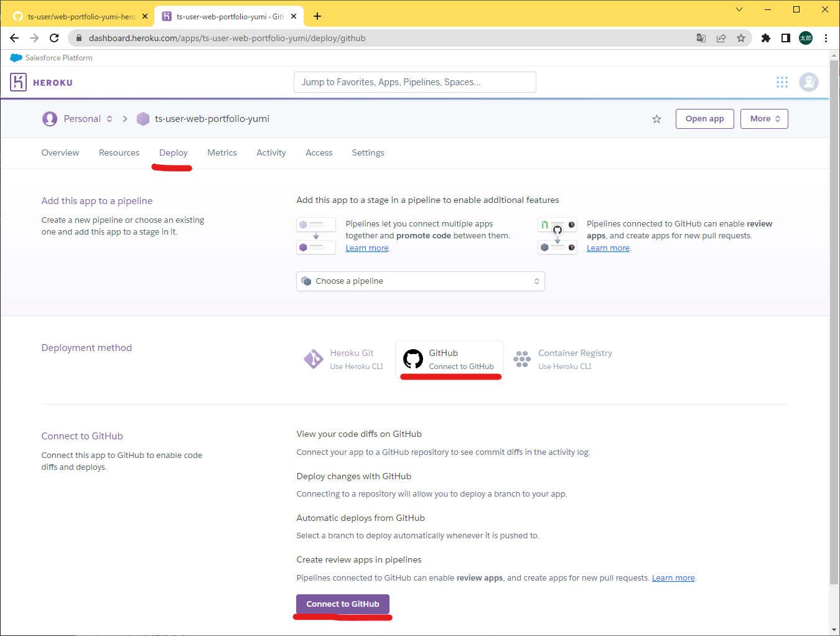Click the promote code pipeline diagram
Screen dimensions: 840x636
[x=316, y=236]
